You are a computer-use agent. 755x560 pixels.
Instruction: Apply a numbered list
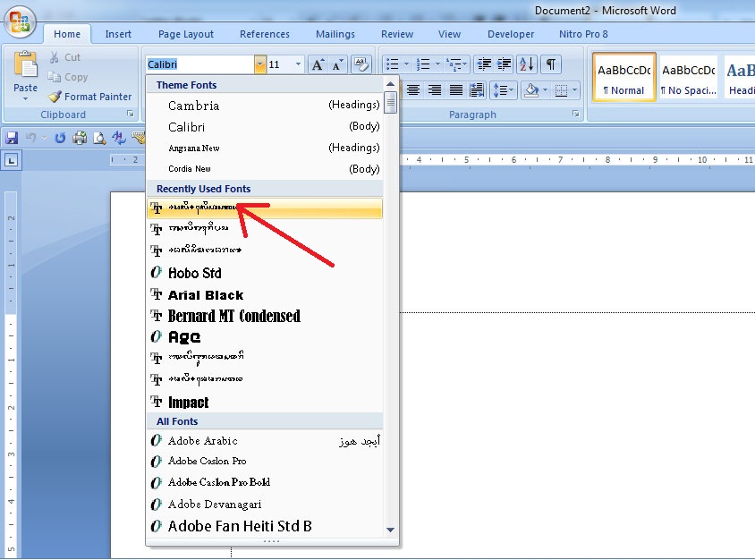[423, 64]
